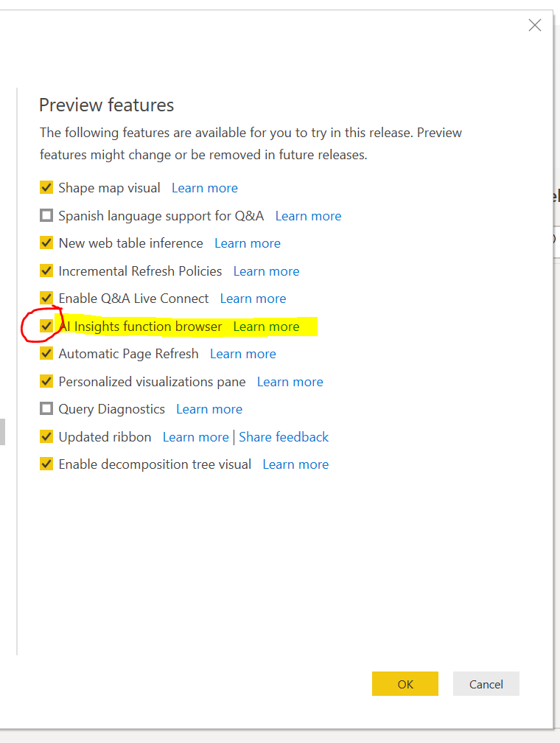Uncheck Enable Q&A Live Connect
560x743 pixels.
point(46,299)
